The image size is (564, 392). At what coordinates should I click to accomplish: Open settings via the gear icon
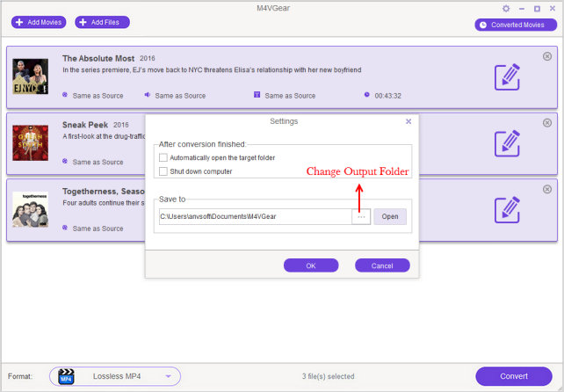click(x=506, y=8)
